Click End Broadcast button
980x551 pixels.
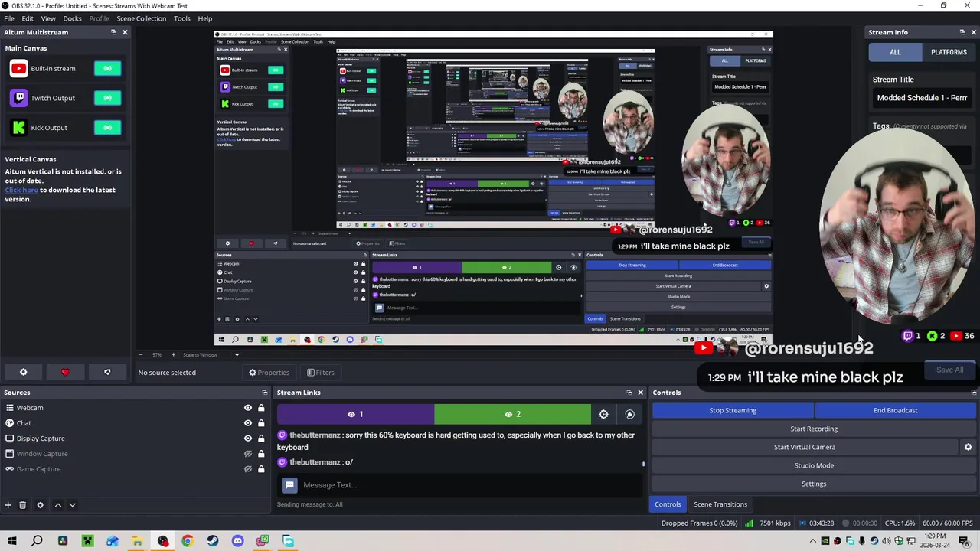pyautogui.click(x=895, y=410)
